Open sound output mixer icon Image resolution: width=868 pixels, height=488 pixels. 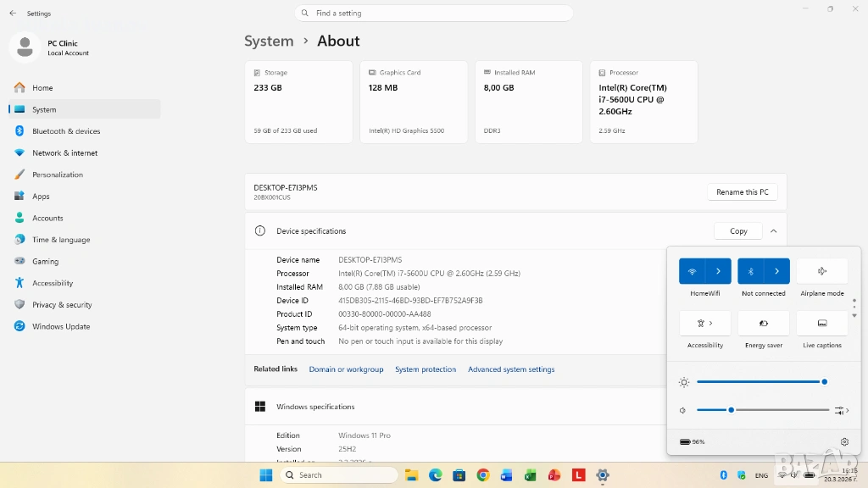click(840, 410)
